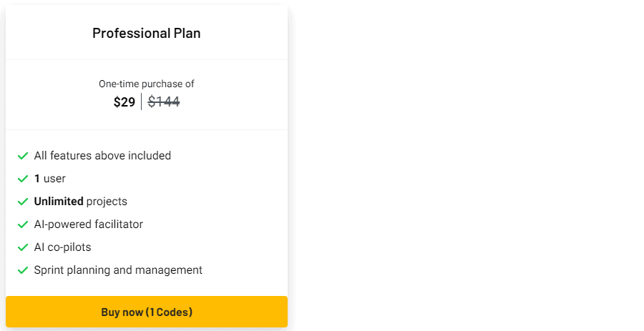
Task: Click checkmark beside Sprint planning and management
Action: [x=23, y=270]
